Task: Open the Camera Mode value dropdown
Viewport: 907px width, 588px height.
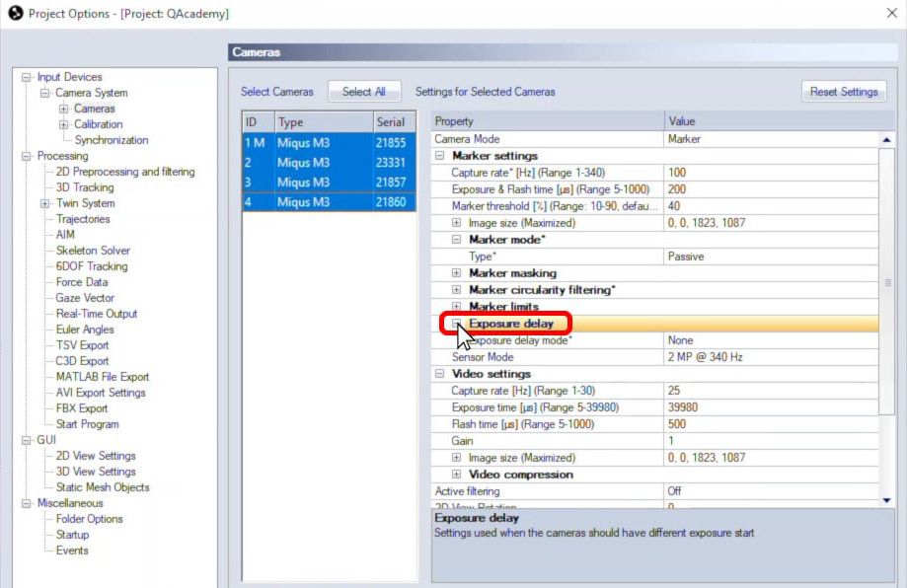Action: [x=770, y=139]
